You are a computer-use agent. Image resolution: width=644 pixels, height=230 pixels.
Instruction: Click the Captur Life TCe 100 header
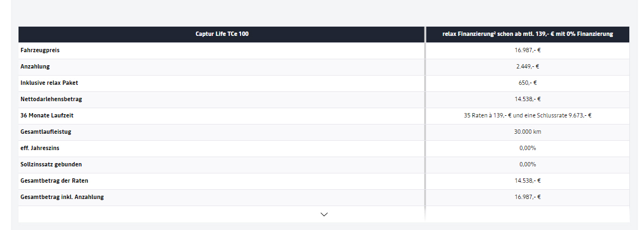coord(222,34)
